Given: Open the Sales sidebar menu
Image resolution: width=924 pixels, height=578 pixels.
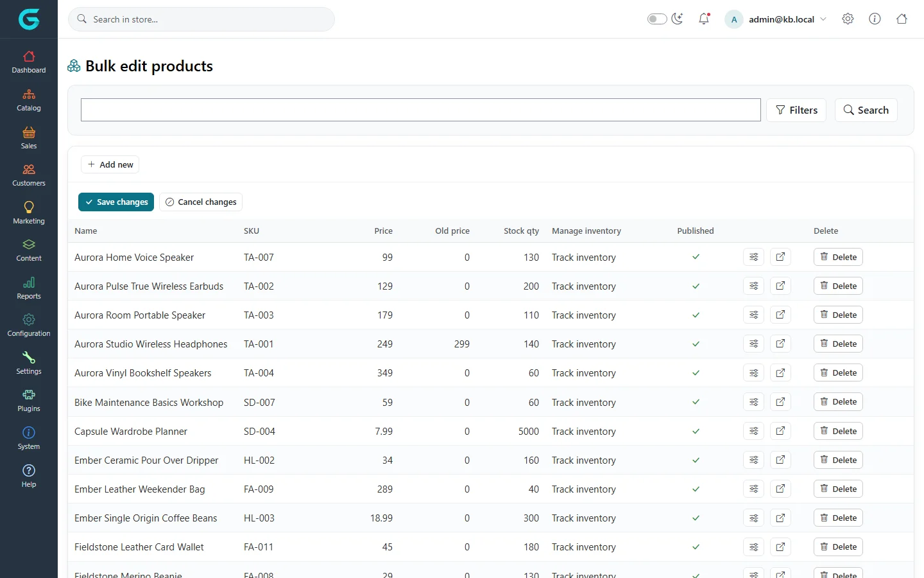Looking at the screenshot, I should (x=29, y=138).
